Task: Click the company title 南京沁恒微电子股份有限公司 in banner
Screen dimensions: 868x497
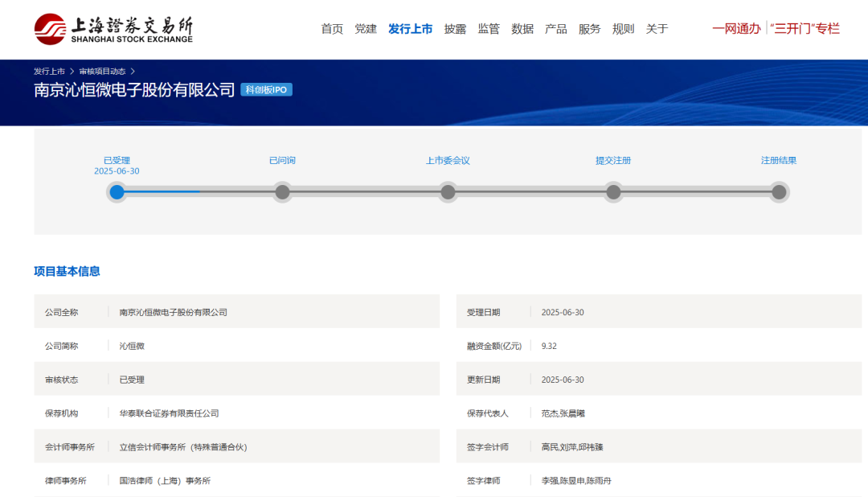Action: pyautogui.click(x=134, y=90)
